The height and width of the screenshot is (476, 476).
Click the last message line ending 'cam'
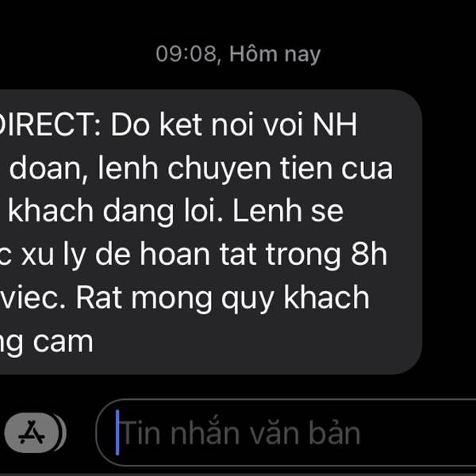point(46,343)
